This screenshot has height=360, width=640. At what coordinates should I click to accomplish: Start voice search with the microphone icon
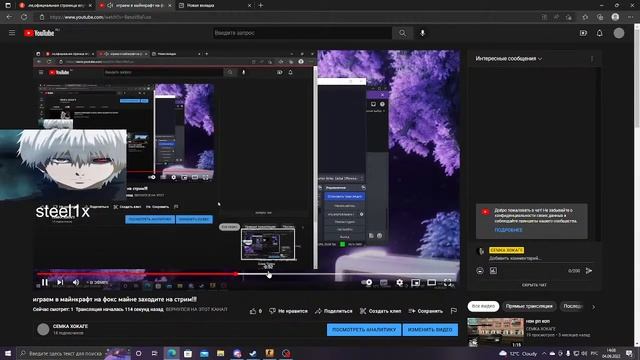tap(422, 33)
